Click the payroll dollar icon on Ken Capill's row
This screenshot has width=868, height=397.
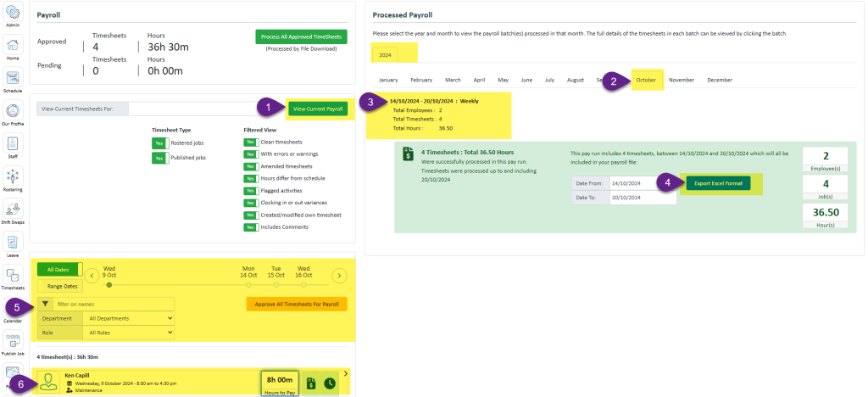click(312, 383)
